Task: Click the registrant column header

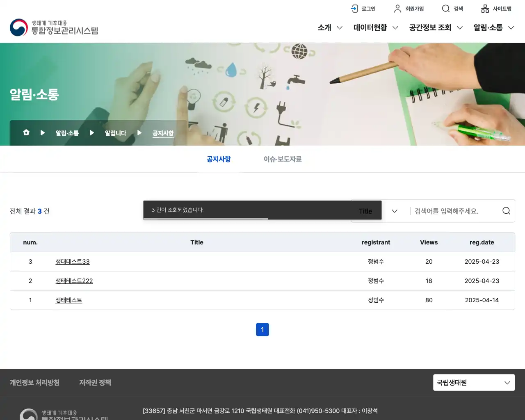Action: click(376, 242)
